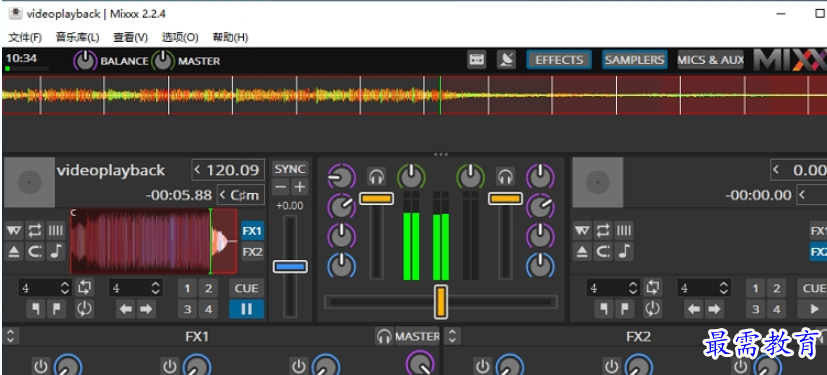Toggle slip mode on left deck
This screenshot has width=827, height=375.
click(x=14, y=230)
